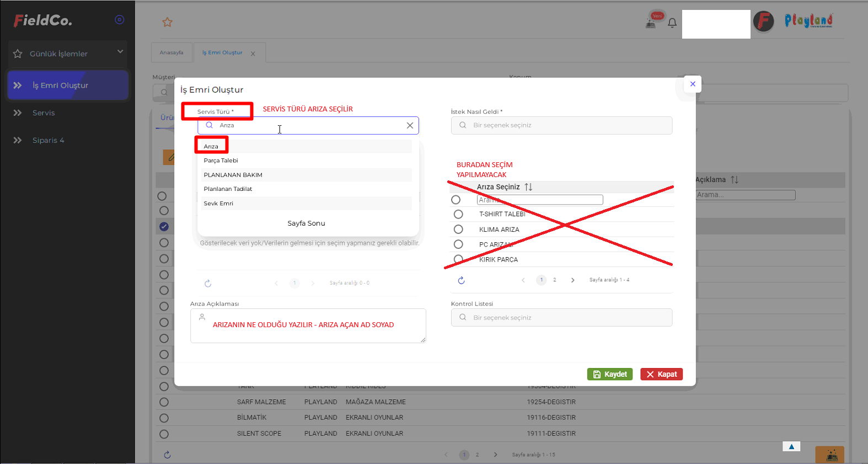Open the İstek Nasıl Geldi dropdown
Screen dimensions: 868x464
561,125
